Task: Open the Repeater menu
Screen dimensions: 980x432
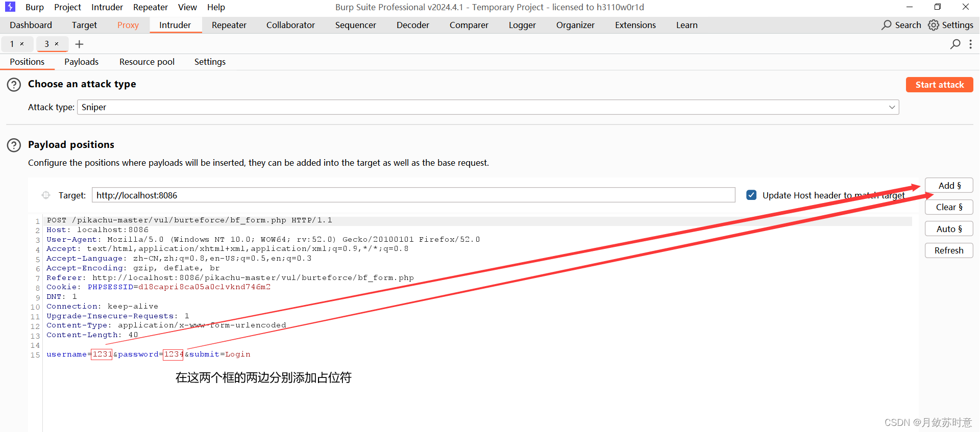Action: (151, 7)
